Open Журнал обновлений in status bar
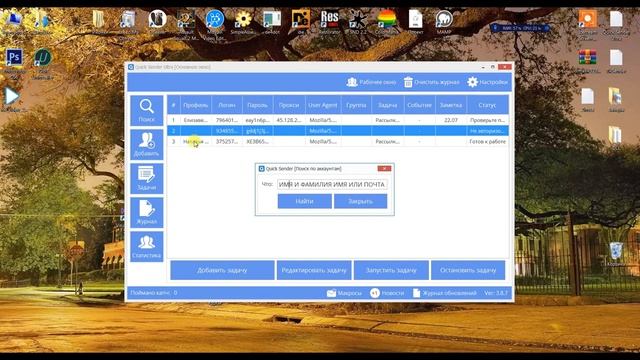The height and width of the screenshot is (360, 640). coord(444,293)
